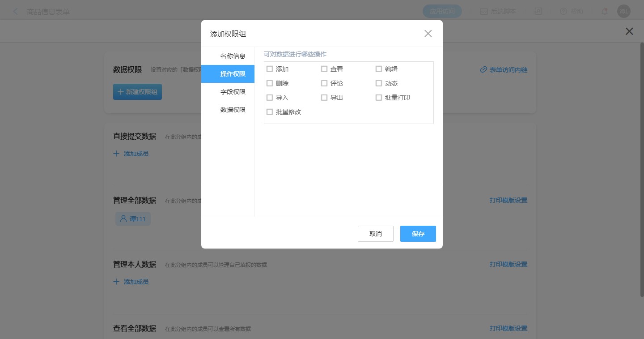Tick the 编辑 checkbox
Viewport: 644px width, 339px height.
379,69
